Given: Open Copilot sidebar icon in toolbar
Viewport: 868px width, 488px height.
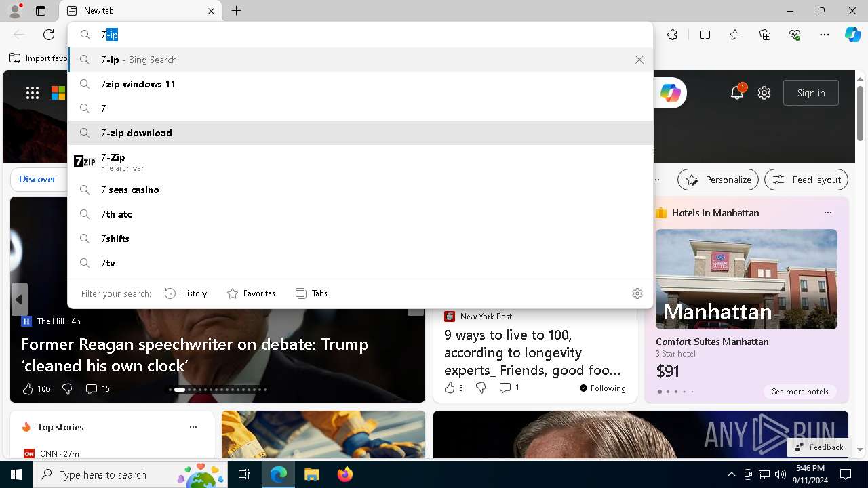Looking at the screenshot, I should coord(852,35).
